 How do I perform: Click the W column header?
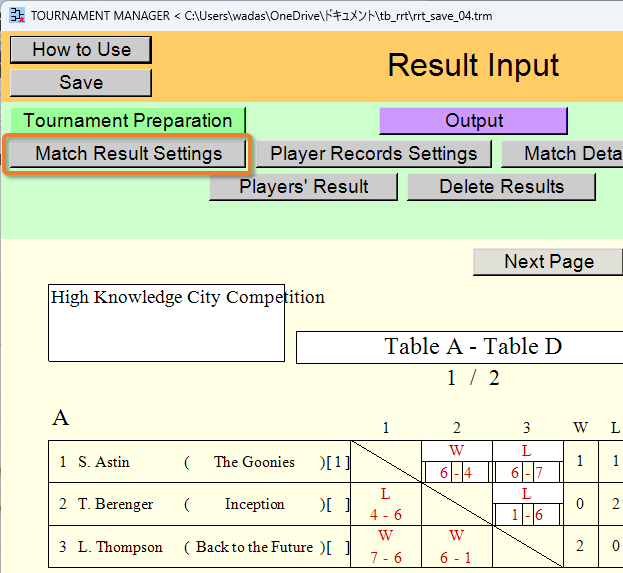pos(580,428)
